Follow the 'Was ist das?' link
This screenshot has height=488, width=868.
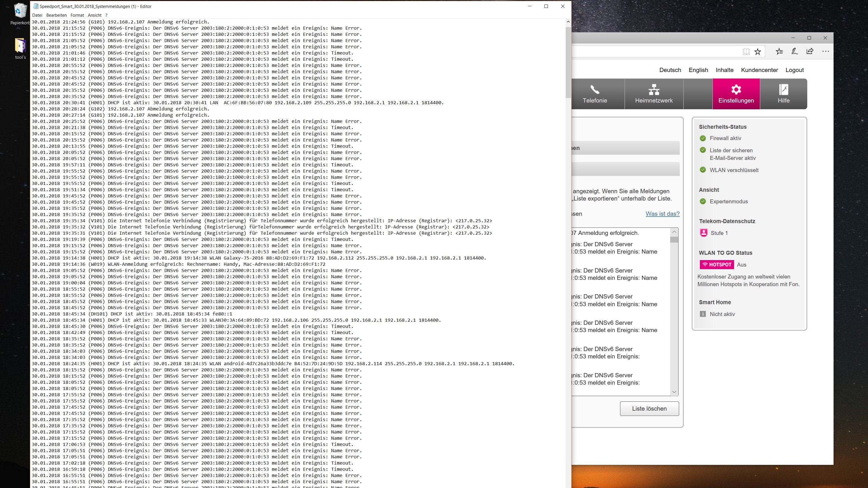point(663,214)
